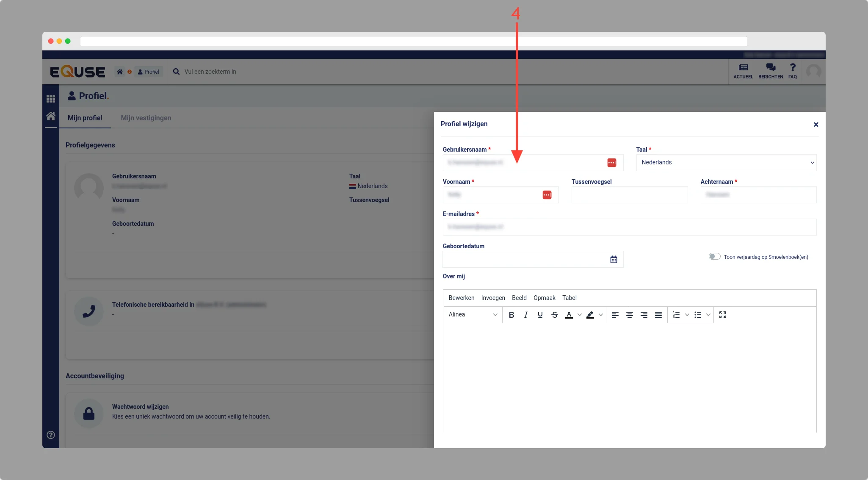Open the Invoegen editor menu

coord(493,298)
